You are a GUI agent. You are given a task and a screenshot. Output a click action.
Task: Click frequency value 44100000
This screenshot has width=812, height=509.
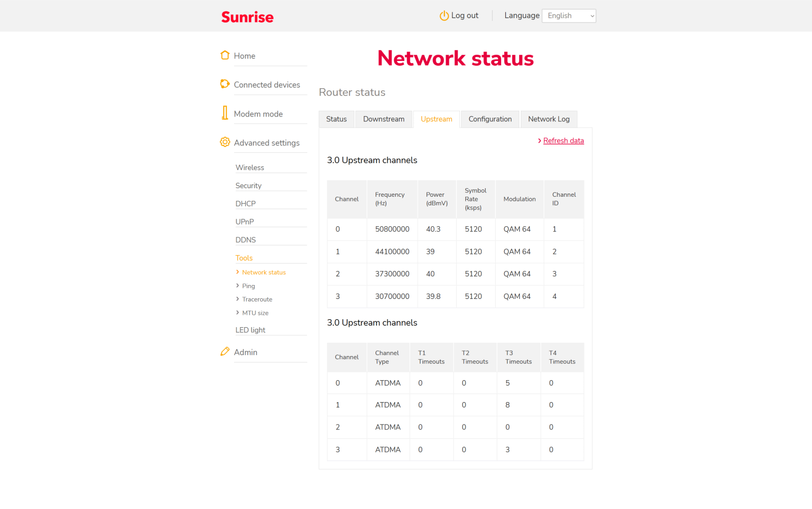(x=392, y=252)
